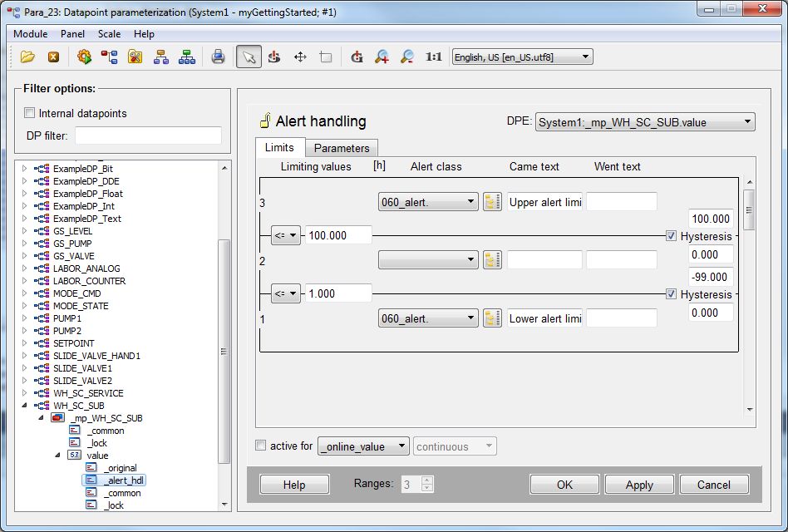
Task: Click the printer icon in toolbar
Action: point(218,57)
